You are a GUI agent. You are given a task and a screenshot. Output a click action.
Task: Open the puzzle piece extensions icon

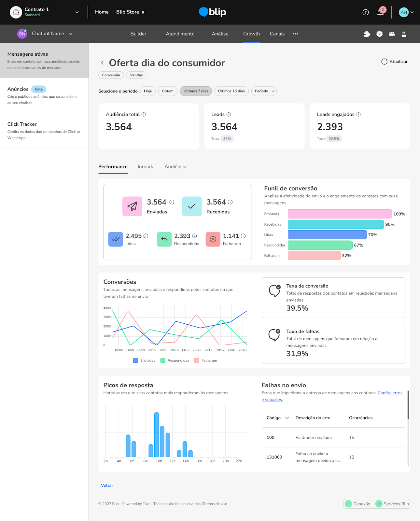point(367,34)
